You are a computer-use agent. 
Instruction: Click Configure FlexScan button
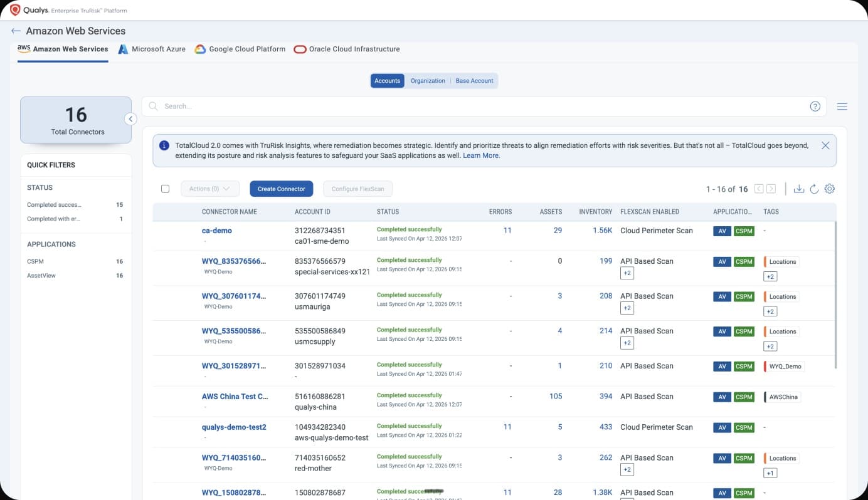click(358, 189)
